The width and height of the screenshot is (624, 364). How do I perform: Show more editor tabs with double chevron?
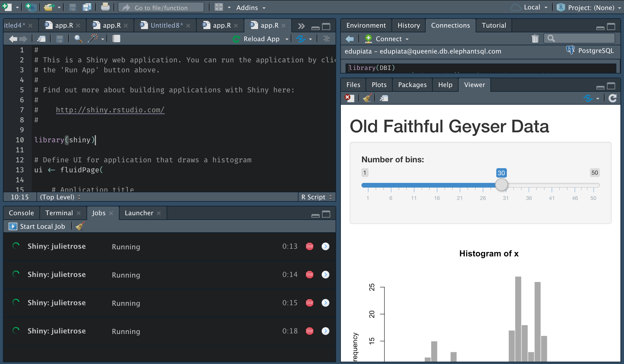click(301, 26)
